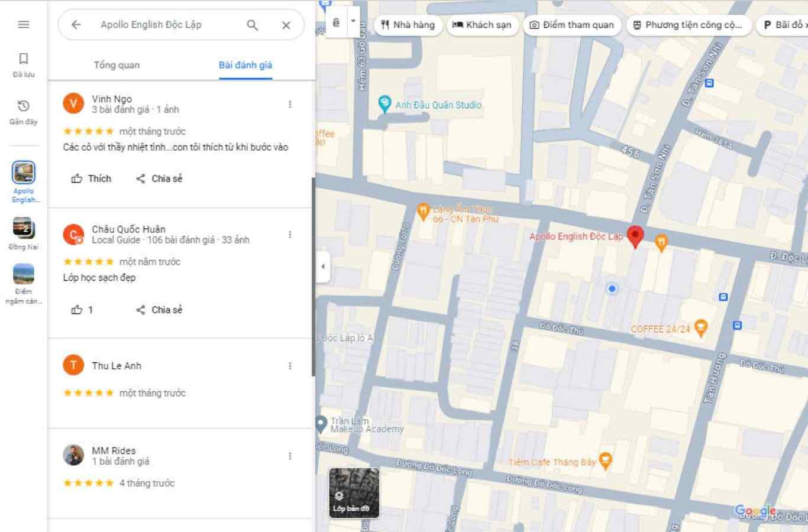Click Làng Ẩm Thực 66 restaurant pin
The width and height of the screenshot is (808, 532).
[422, 211]
